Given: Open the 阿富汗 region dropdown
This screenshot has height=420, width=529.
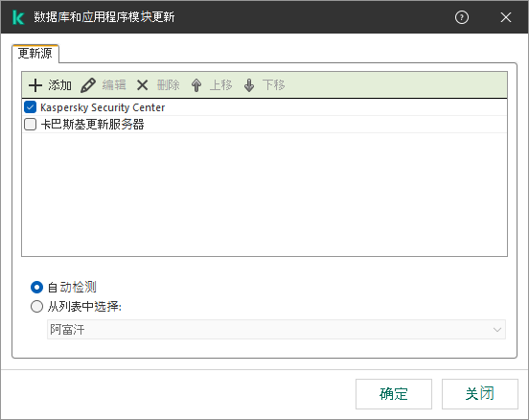Looking at the screenshot, I should 276,330.
